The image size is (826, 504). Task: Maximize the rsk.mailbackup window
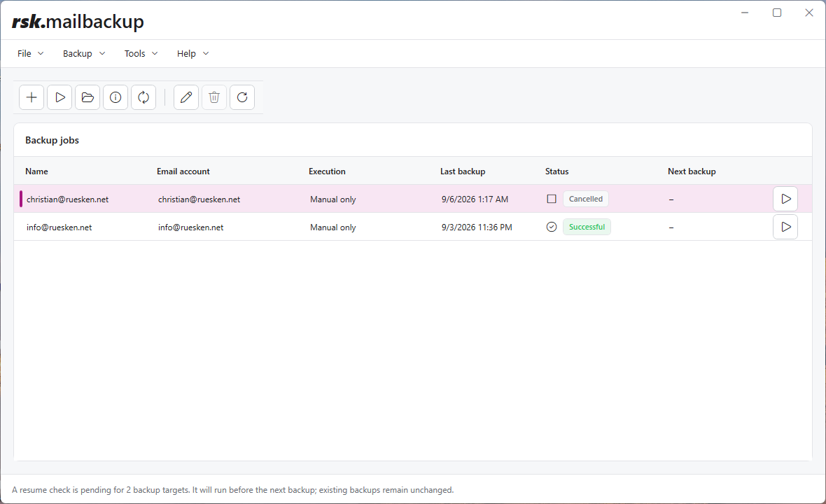pos(777,13)
